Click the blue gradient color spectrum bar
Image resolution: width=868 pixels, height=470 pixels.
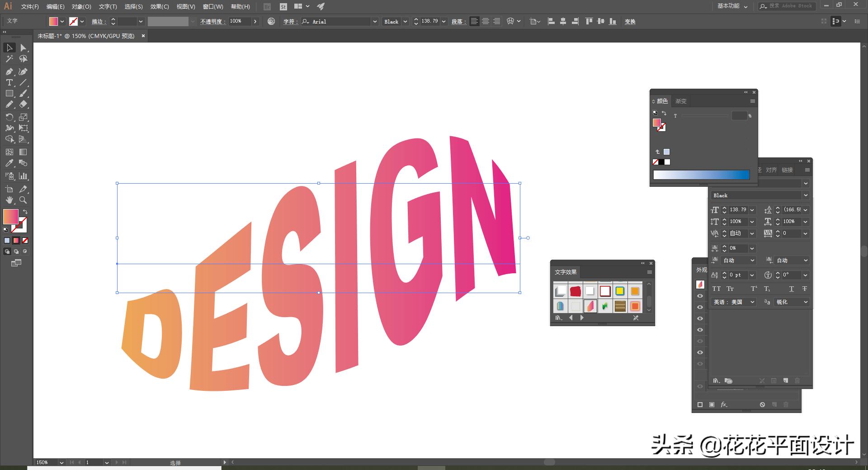[x=701, y=175]
